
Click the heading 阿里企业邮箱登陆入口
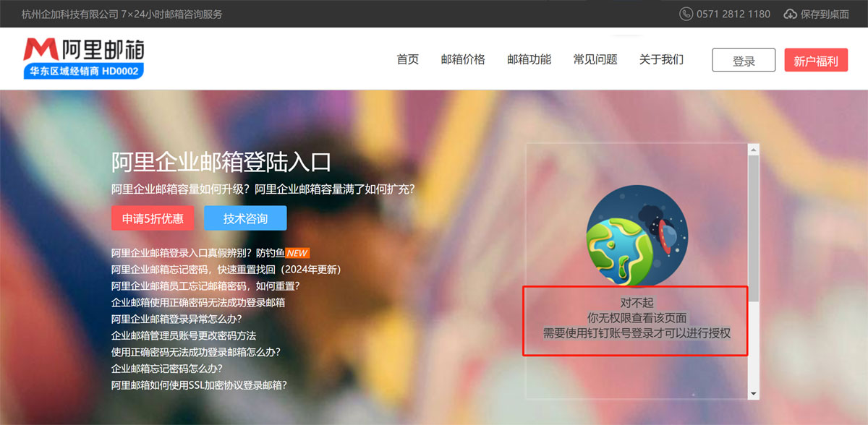221,162
